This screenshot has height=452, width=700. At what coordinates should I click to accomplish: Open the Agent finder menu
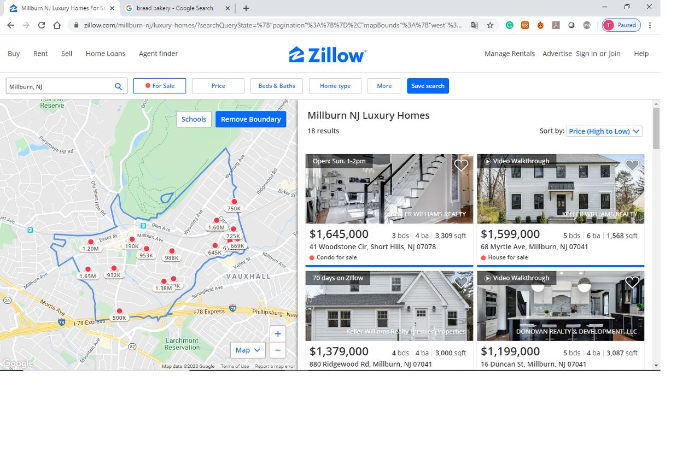click(158, 54)
